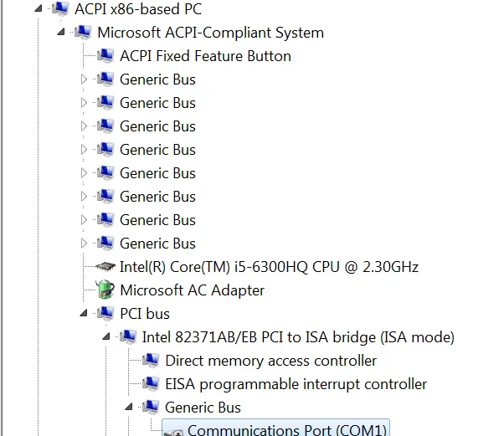The width and height of the screenshot is (504, 436).
Task: Click the PCI bus device icon
Action: 105,313
